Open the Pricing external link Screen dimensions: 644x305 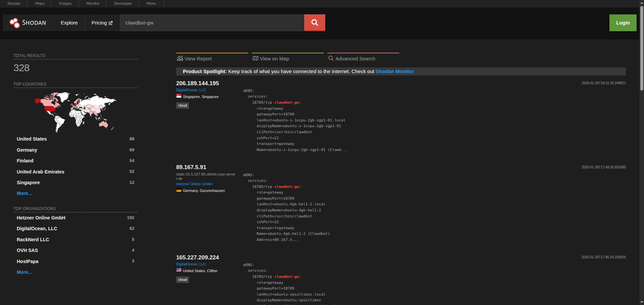[102, 23]
